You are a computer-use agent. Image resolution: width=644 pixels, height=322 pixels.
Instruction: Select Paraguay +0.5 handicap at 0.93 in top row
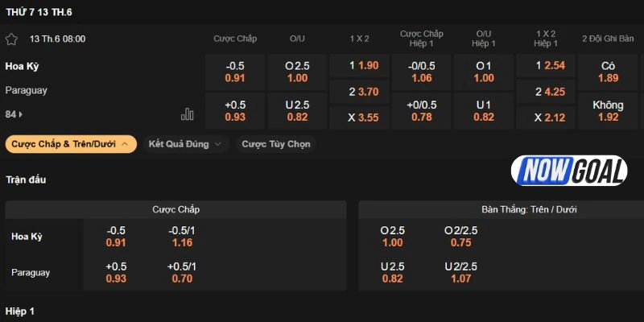[x=235, y=111]
